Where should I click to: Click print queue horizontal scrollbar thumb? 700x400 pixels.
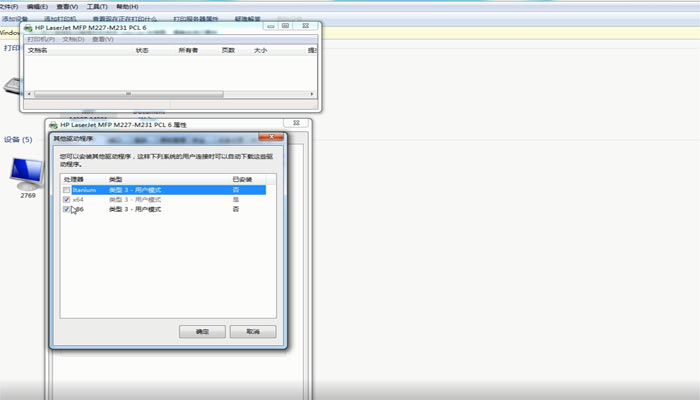pos(129,94)
